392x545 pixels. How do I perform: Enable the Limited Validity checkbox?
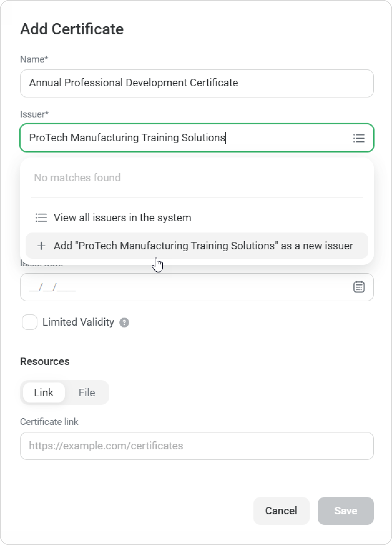(x=30, y=322)
